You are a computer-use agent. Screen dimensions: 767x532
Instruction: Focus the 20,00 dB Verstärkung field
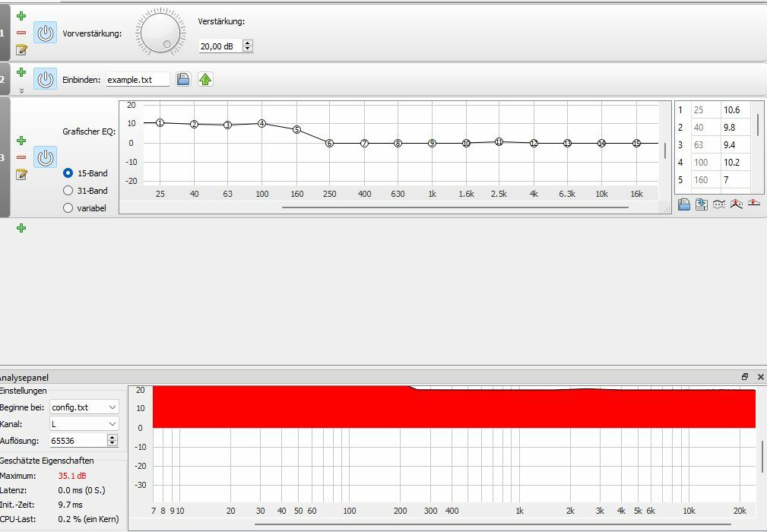(x=220, y=46)
